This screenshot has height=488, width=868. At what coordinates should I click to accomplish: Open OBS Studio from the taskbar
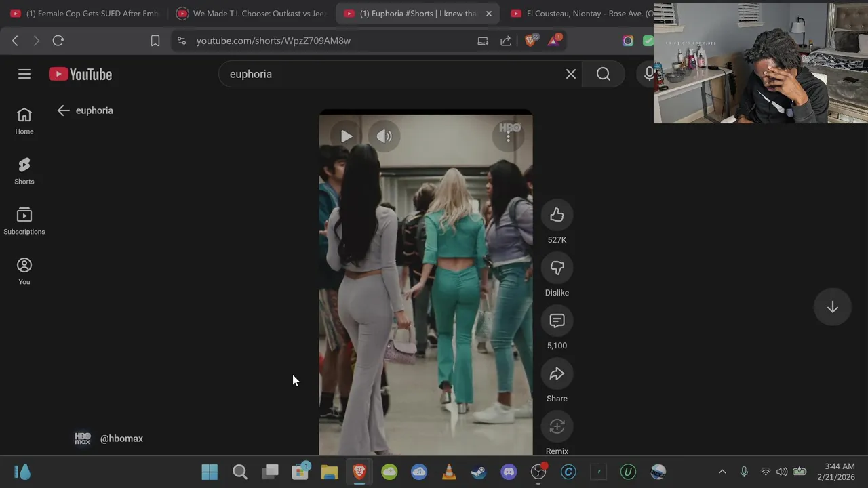(x=538, y=472)
